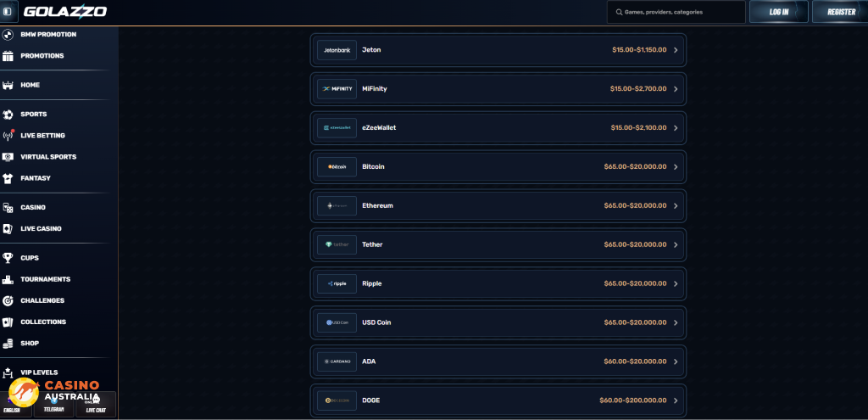Viewport: 868px width, 420px height.
Task: Click the Fantasy jersey icon
Action: [x=8, y=178]
